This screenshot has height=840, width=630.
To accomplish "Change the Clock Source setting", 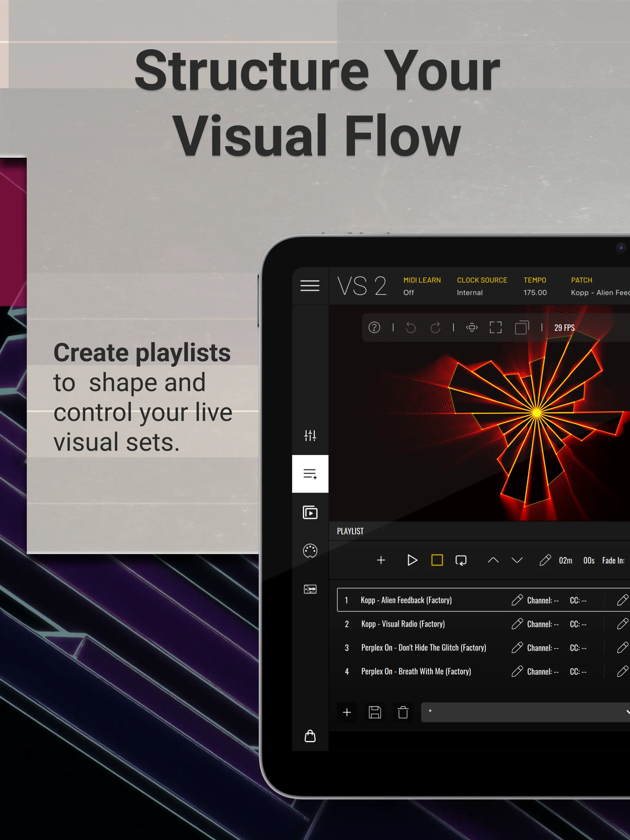I will pyautogui.click(x=482, y=286).
